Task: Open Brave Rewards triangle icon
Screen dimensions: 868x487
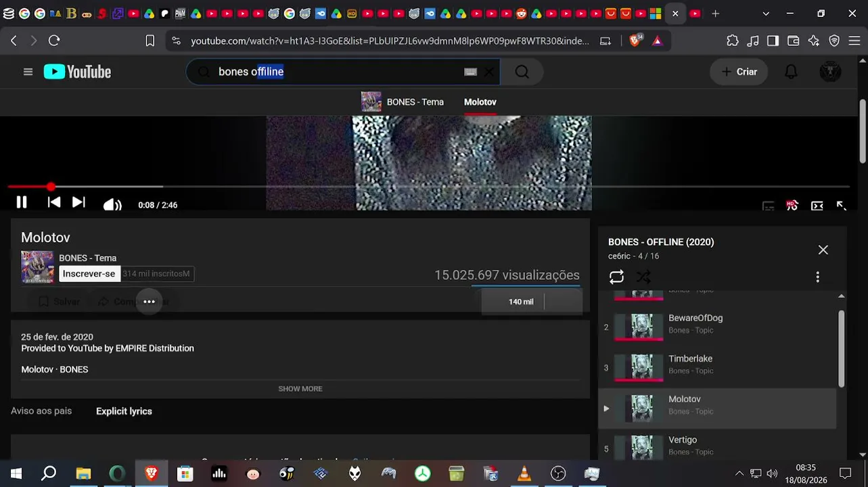Action: pyautogui.click(x=657, y=41)
